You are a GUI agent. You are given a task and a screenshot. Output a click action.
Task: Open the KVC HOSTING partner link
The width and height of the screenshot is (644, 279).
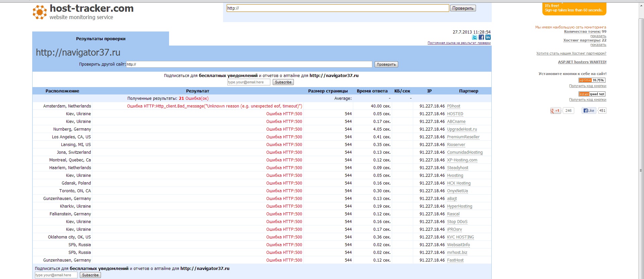point(460,237)
